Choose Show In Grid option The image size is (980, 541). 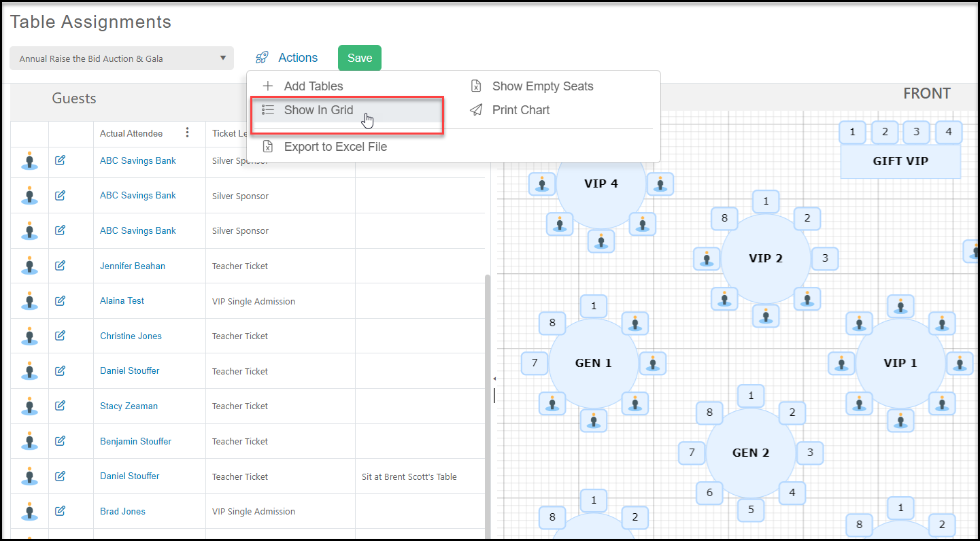click(318, 110)
